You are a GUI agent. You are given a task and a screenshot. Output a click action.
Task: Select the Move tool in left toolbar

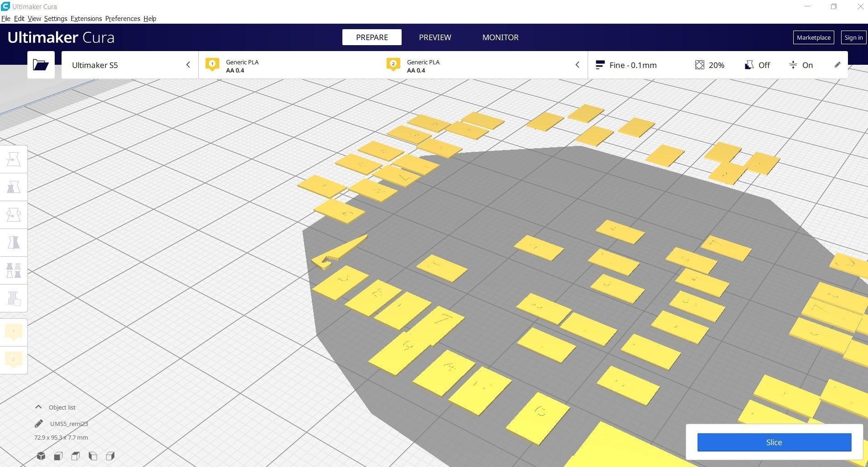[14, 159]
